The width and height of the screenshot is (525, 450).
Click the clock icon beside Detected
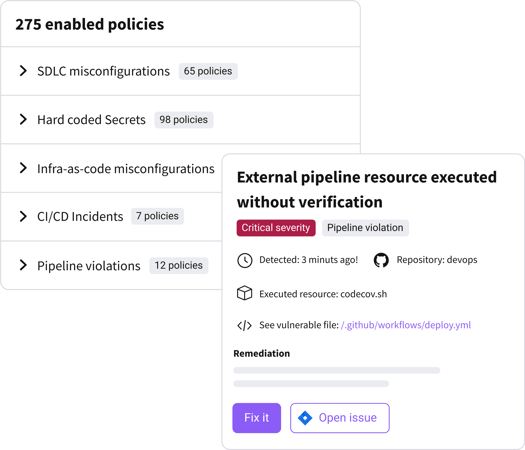[x=244, y=260]
